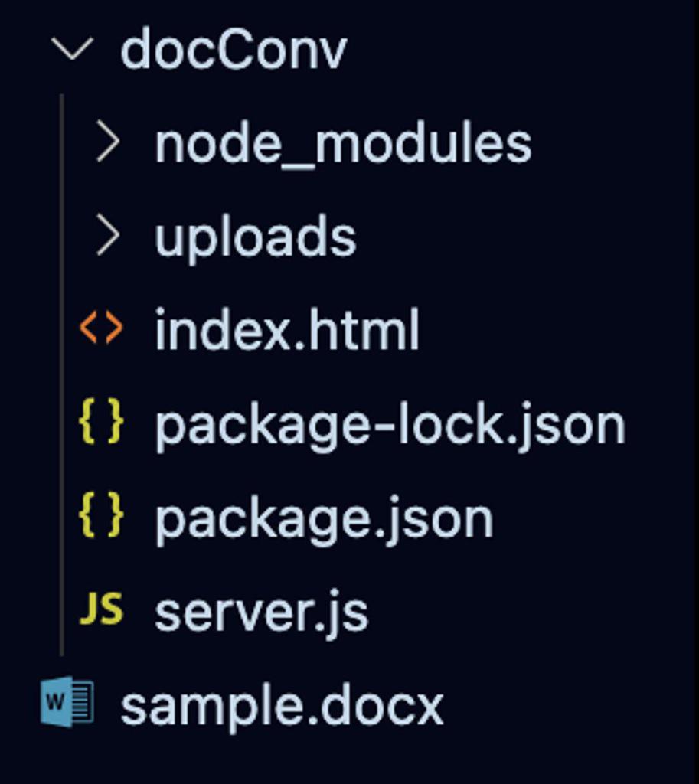Click the curly braces icon for package.json

click(100, 518)
